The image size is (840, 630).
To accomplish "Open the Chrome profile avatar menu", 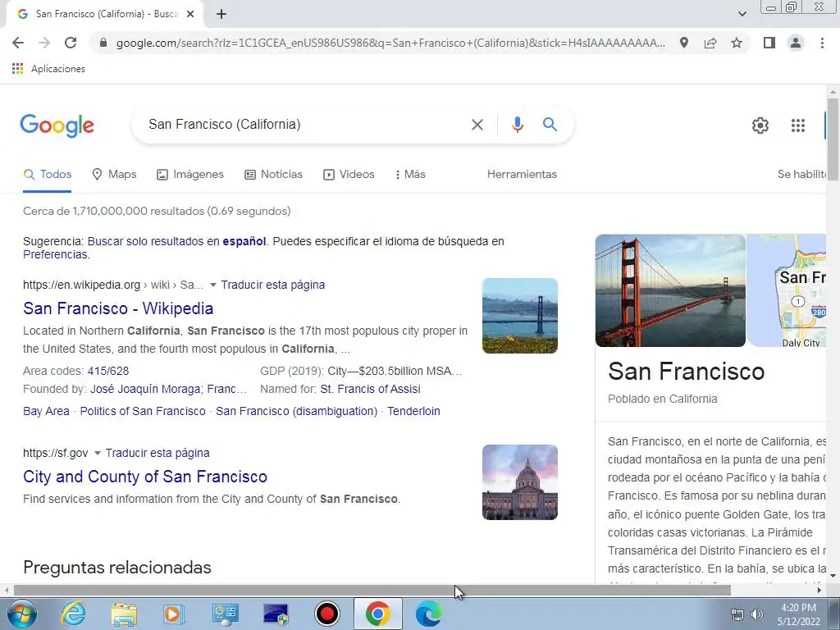I will (x=796, y=43).
